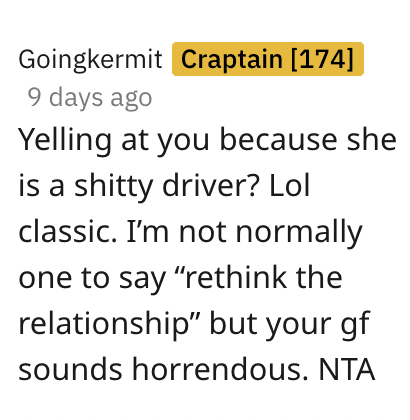Click the word NTA in the comment
Viewport: 410px width, 420px height.
tap(347, 369)
